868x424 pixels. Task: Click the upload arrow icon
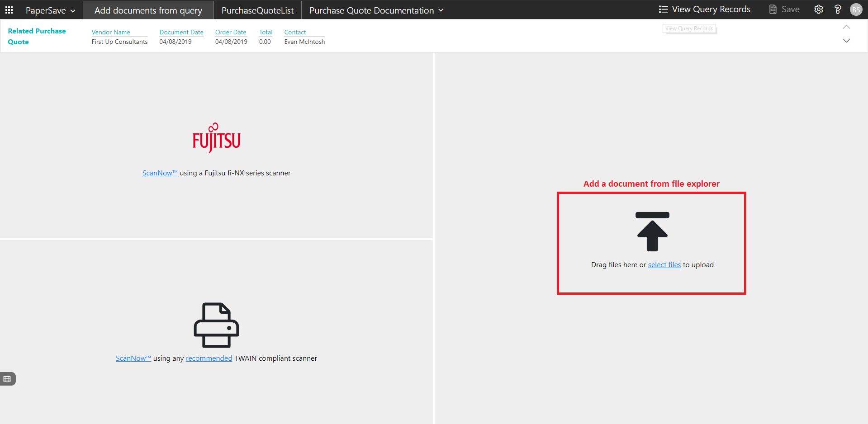click(652, 231)
